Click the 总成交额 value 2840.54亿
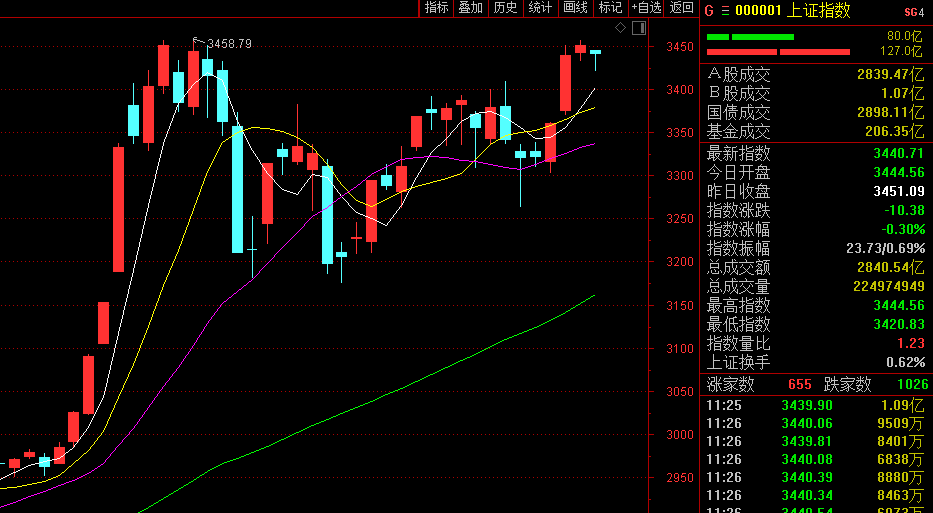This screenshot has width=933, height=513. tap(891, 267)
